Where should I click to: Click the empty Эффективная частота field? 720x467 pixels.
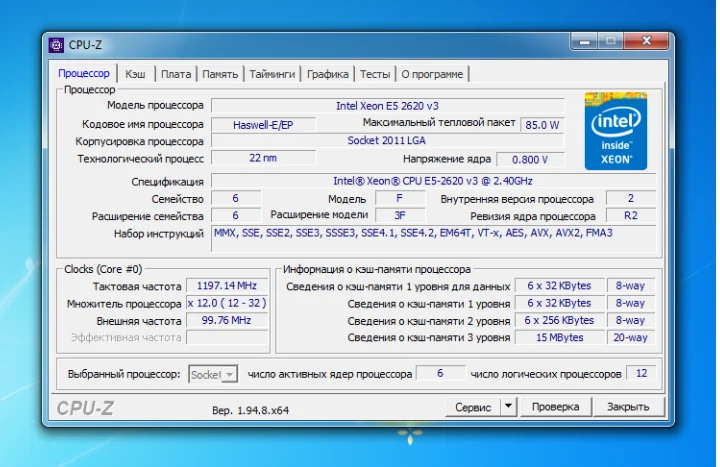(x=227, y=338)
